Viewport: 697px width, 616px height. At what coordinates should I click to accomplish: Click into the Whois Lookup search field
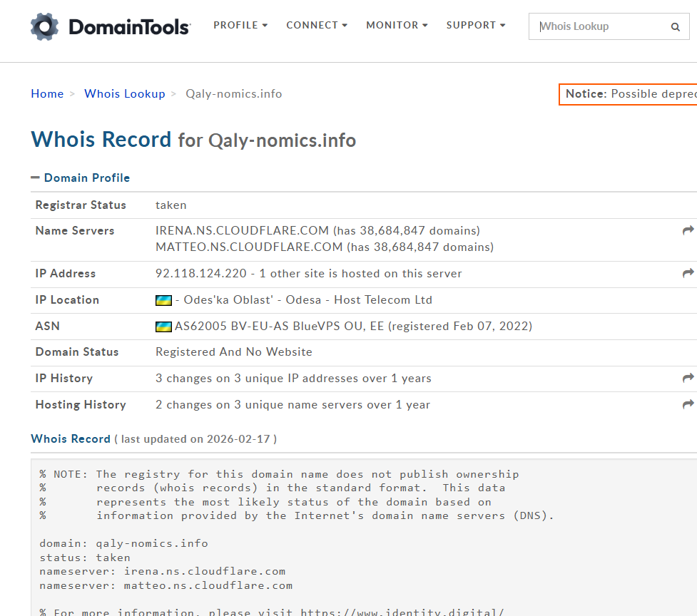click(599, 26)
